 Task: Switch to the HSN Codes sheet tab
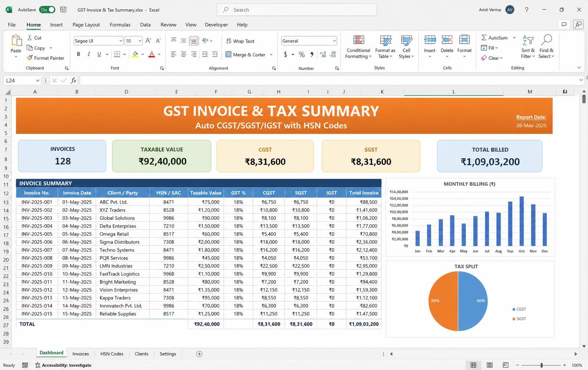click(112, 354)
